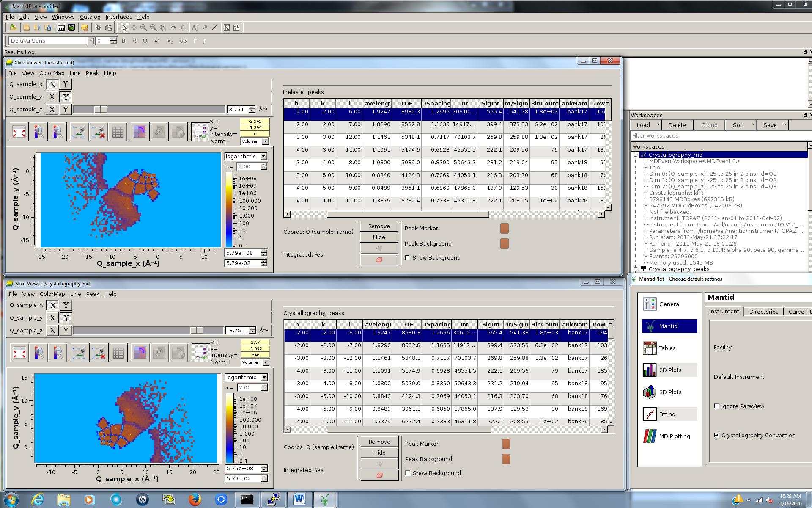Viewport: 812px width, 508px height.
Task: Click clear line icon in Crystallography_md viewer
Action: coord(99,353)
